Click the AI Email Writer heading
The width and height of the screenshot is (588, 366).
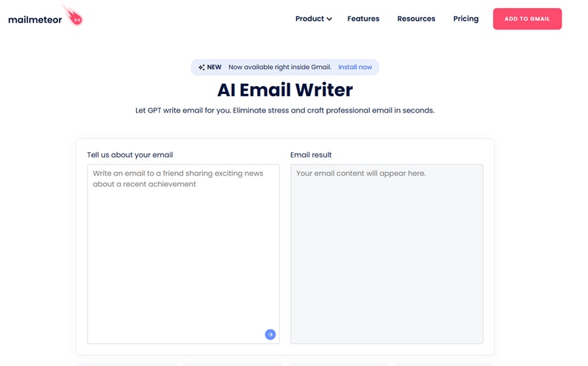click(x=285, y=90)
